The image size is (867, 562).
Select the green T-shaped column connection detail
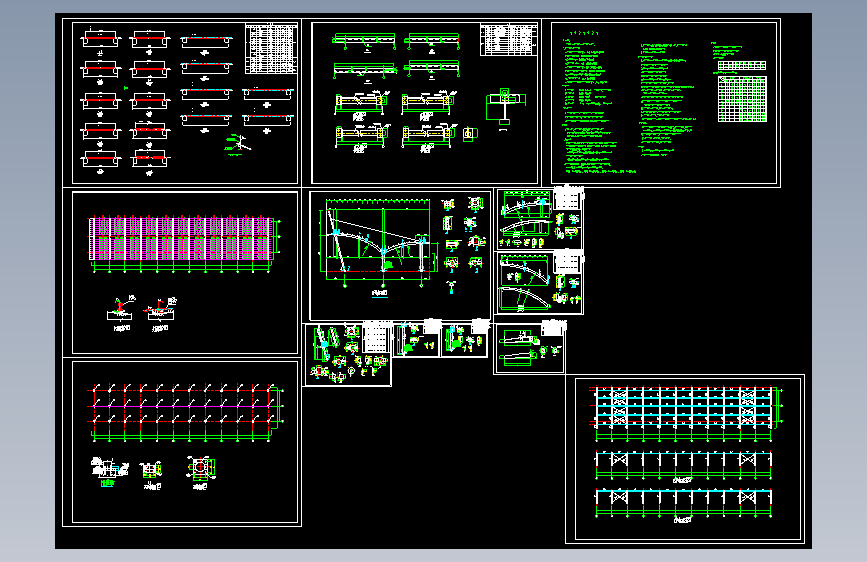(x=504, y=105)
